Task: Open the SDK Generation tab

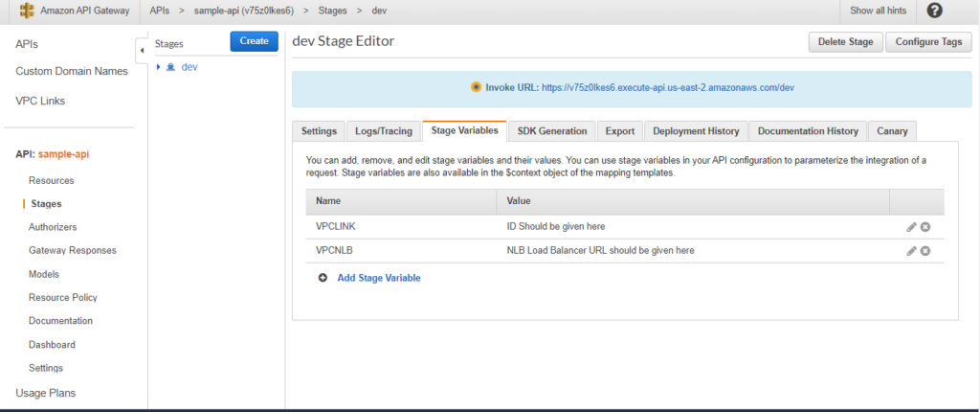Action: coord(551,131)
